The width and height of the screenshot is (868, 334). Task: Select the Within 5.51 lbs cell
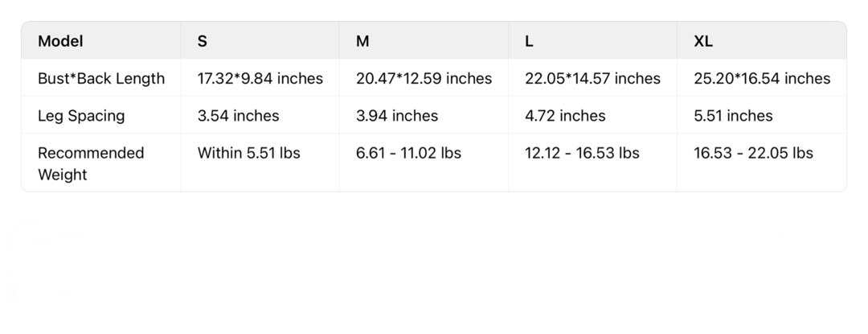pos(249,153)
